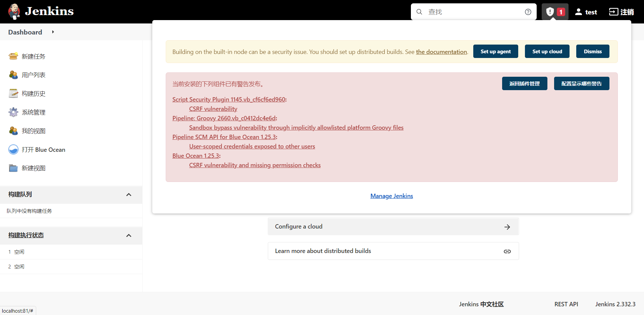Open Sandbox bypass vulnerability link

coord(296,128)
